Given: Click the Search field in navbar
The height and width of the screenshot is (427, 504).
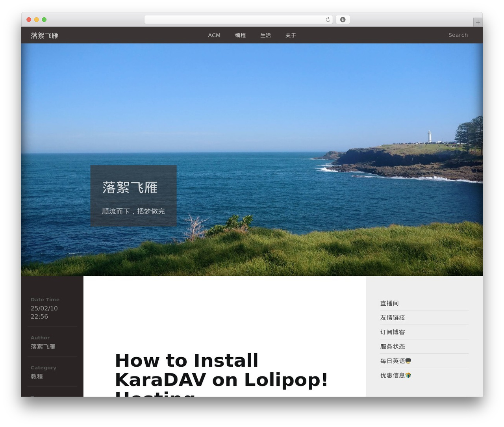Looking at the screenshot, I should coord(458,35).
